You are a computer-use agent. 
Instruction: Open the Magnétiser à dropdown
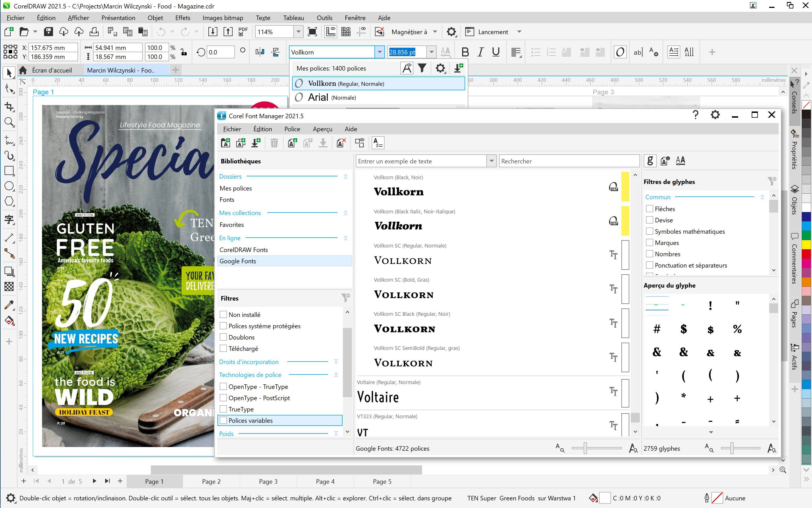(435, 32)
